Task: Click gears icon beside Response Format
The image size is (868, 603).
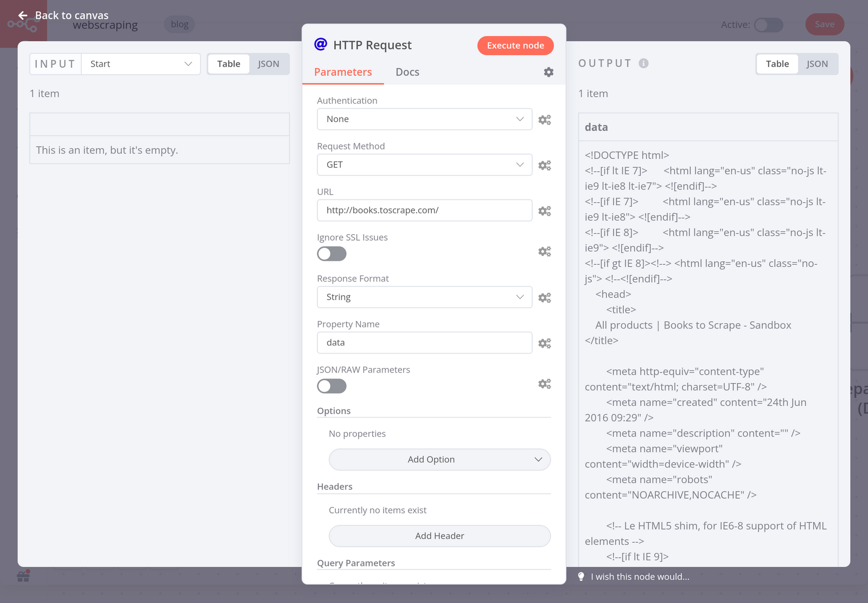Action: pos(544,297)
